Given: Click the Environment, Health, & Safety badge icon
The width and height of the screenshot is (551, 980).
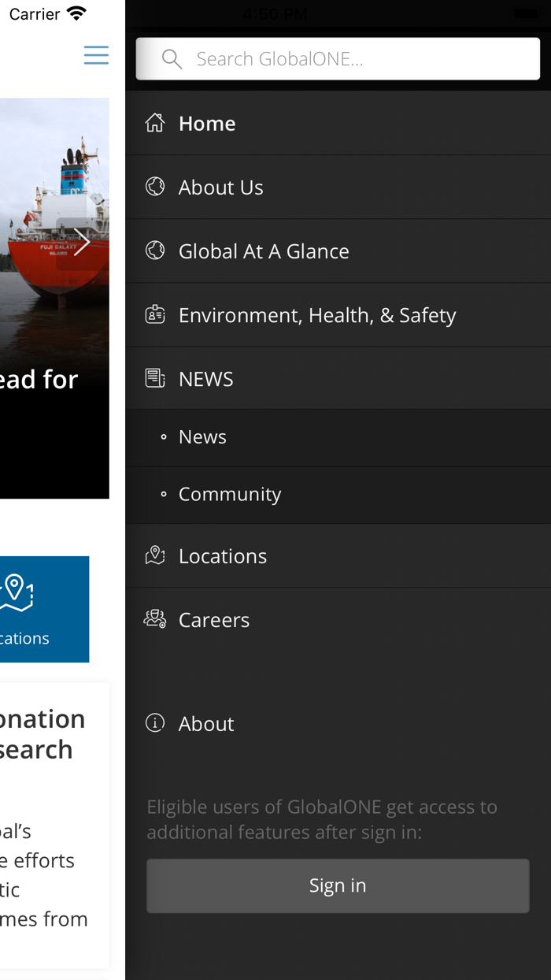Looking at the screenshot, I should 155,314.
